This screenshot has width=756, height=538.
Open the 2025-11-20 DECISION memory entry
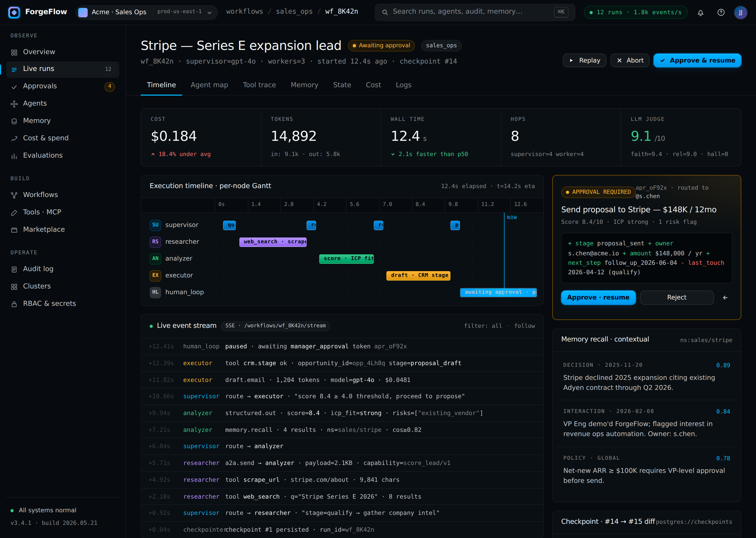coord(647,376)
